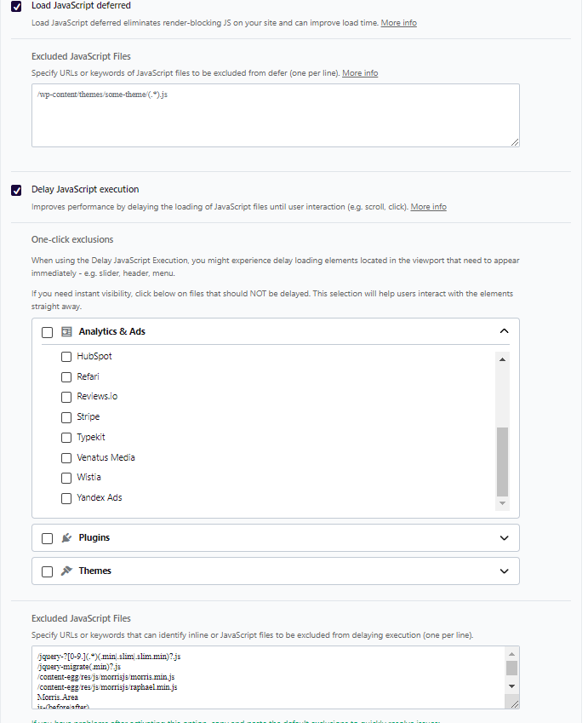Uncheck Load JavaScript deferred checkbox
The image size is (588, 723).
click(16, 6)
